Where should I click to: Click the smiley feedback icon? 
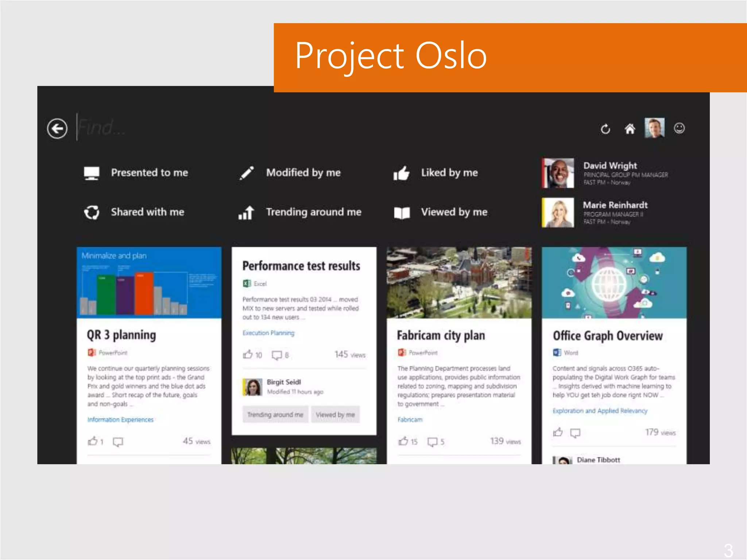point(679,128)
